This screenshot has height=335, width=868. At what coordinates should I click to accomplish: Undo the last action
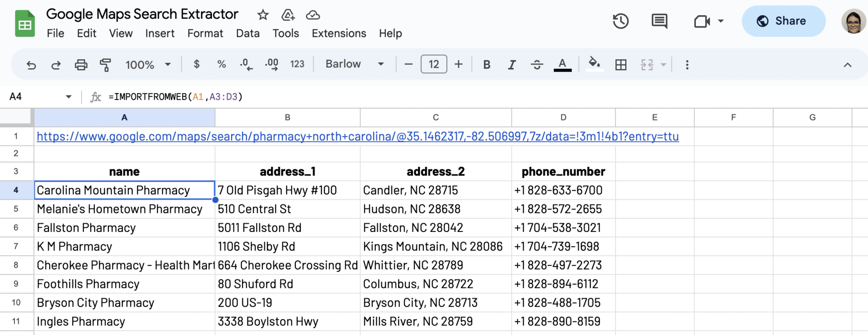point(31,64)
